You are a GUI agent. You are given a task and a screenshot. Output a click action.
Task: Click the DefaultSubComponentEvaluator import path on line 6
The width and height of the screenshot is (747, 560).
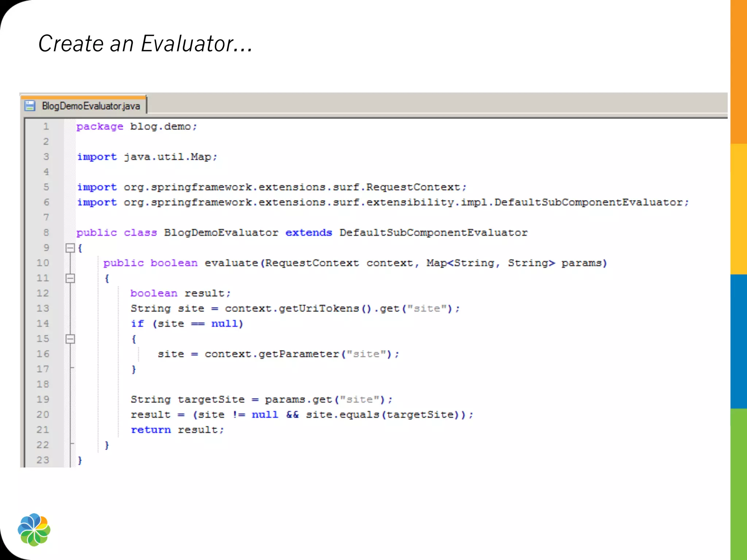coord(406,203)
